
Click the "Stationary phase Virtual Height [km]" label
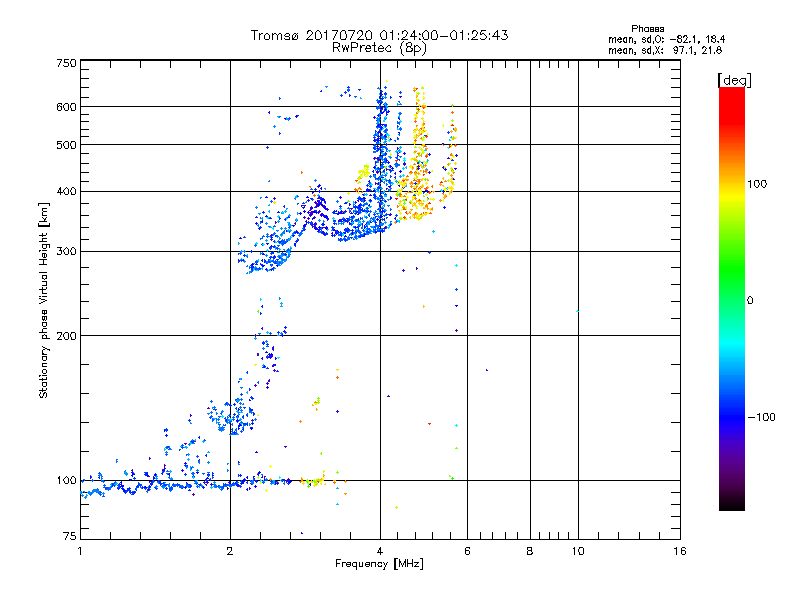(x=44, y=301)
